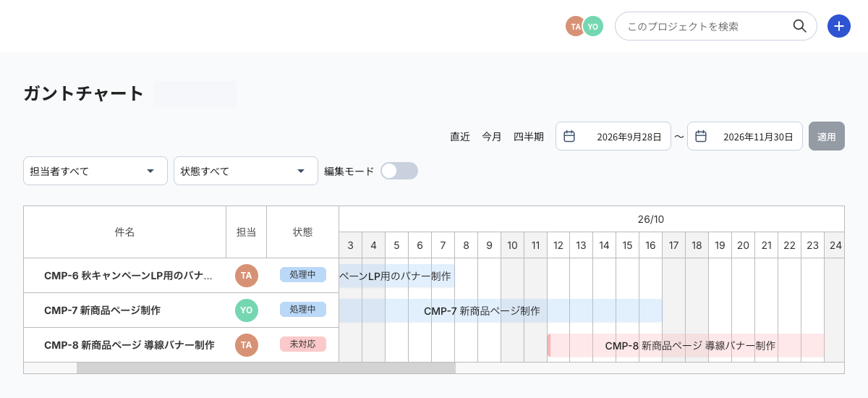This screenshot has width=868, height=398.
Task: Click the pink CMP-8 Gantt bar
Action: (x=686, y=345)
